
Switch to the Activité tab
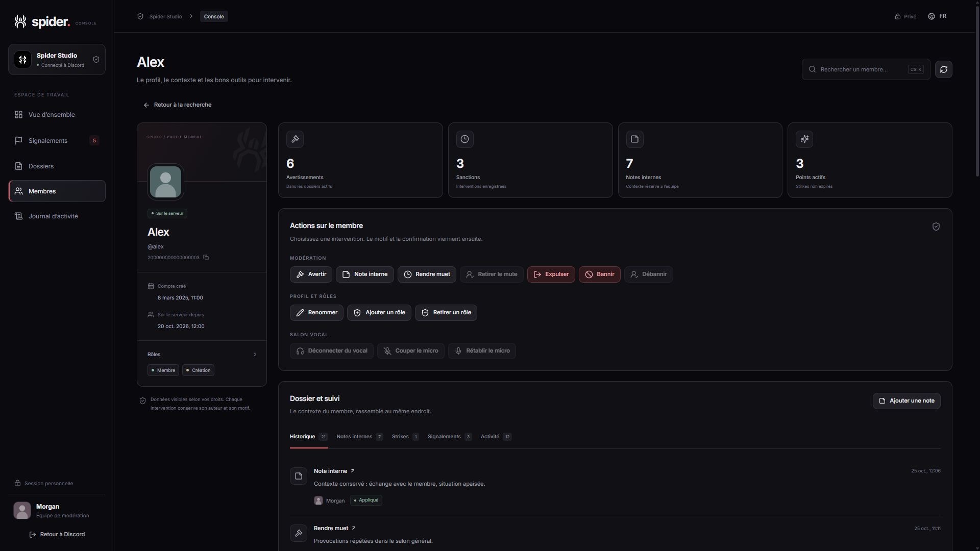[x=496, y=437]
